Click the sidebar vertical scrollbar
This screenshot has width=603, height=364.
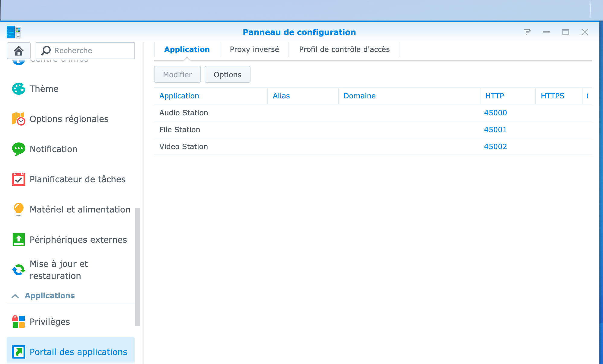[x=138, y=267]
